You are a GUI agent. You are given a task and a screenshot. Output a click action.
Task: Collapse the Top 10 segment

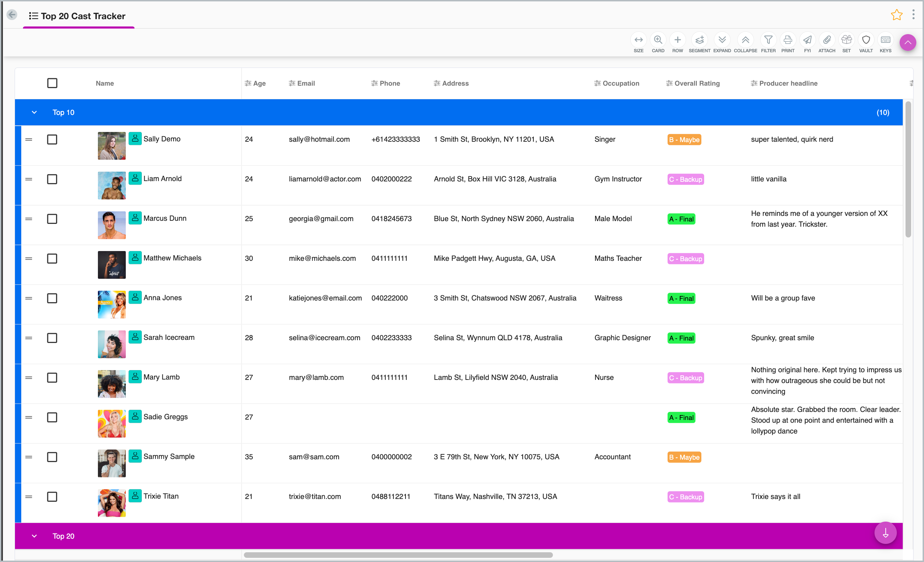coord(34,112)
